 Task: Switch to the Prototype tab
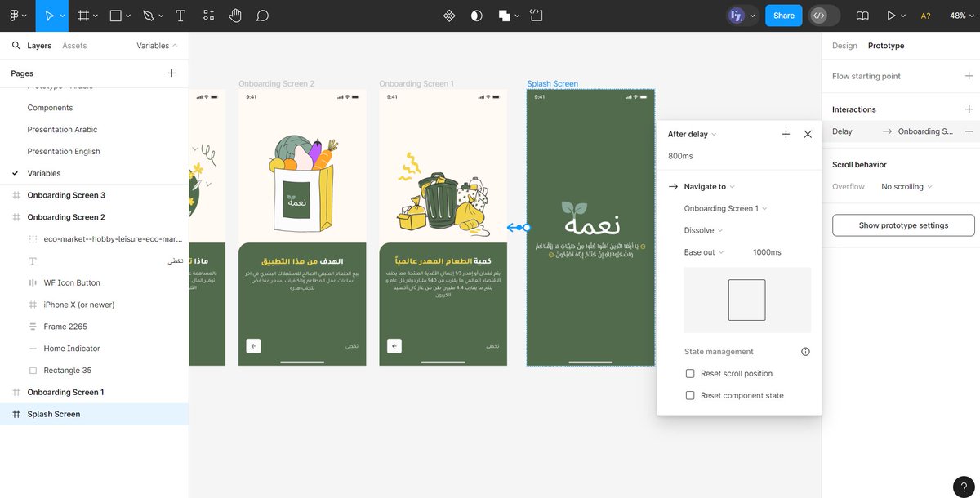pyautogui.click(x=886, y=46)
